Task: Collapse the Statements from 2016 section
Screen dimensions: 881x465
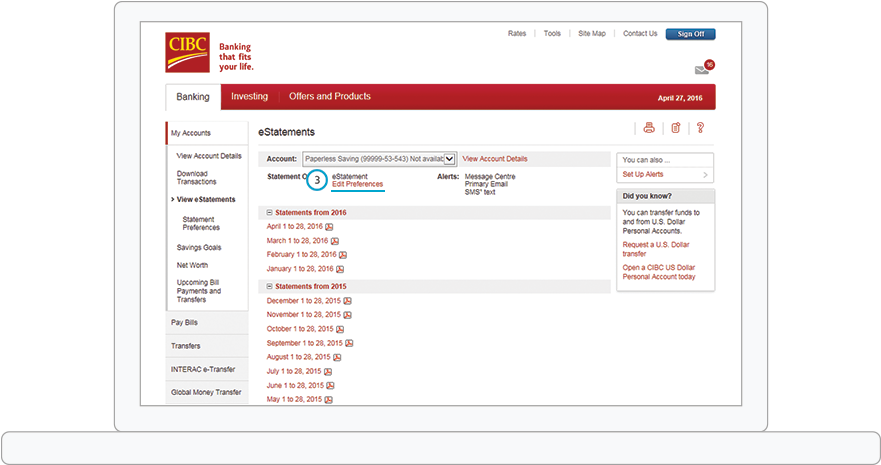Action: coord(269,213)
